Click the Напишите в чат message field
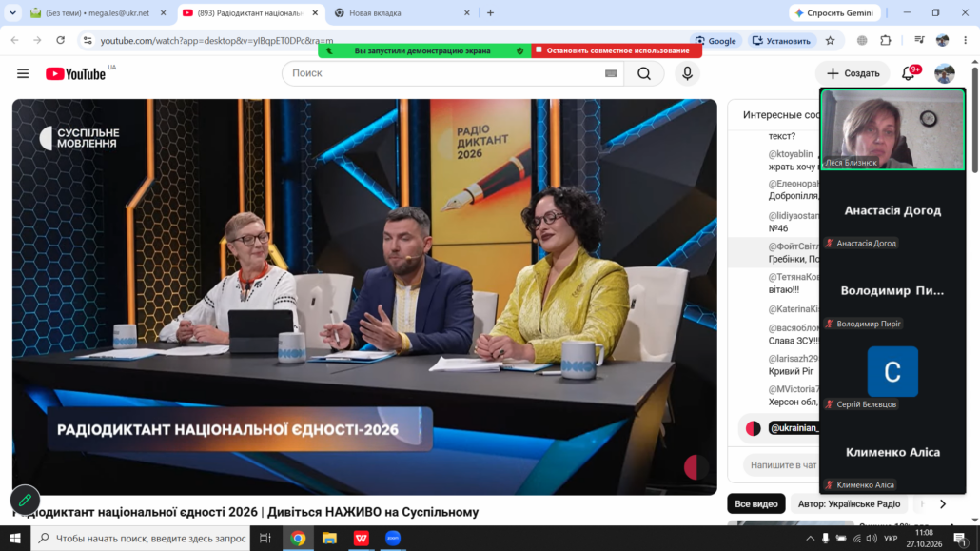 pos(784,465)
